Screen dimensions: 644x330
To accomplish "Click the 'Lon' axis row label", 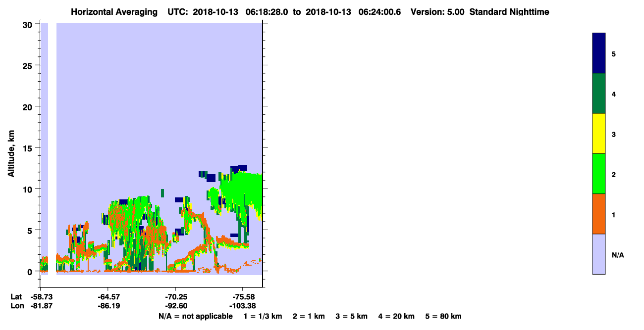I will tap(16, 306).
